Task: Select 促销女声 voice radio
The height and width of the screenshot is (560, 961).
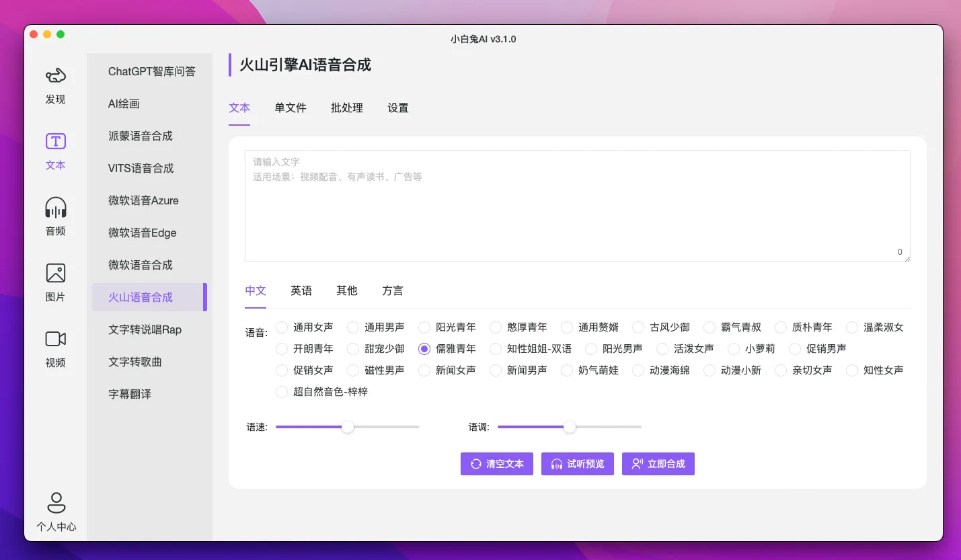Action: (x=282, y=370)
